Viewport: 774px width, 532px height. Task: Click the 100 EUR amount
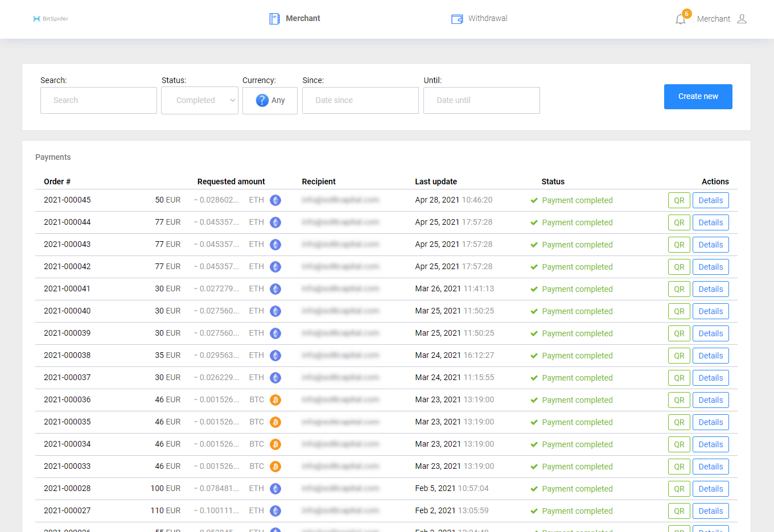click(x=166, y=488)
